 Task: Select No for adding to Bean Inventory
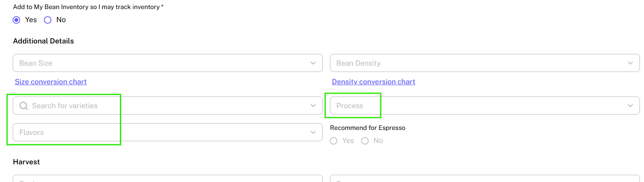point(48,20)
